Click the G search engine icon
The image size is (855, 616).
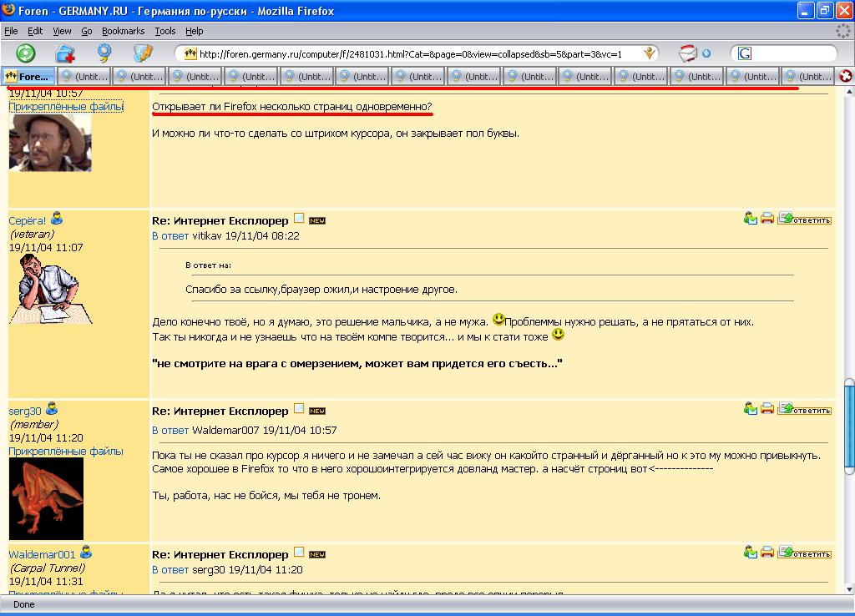point(744,53)
